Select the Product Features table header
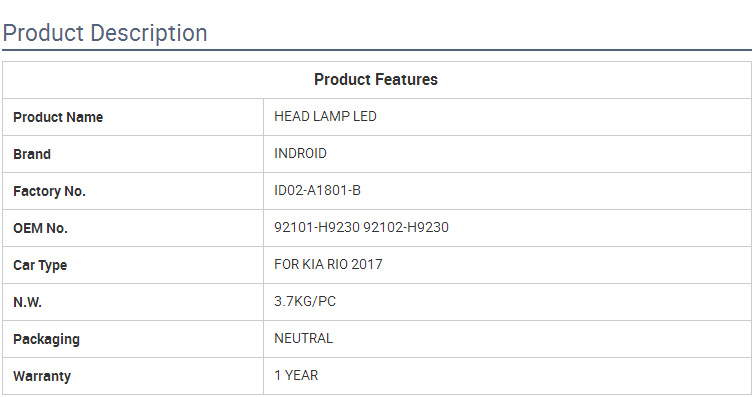Screen dimensions: 754x397 [x=376, y=79]
